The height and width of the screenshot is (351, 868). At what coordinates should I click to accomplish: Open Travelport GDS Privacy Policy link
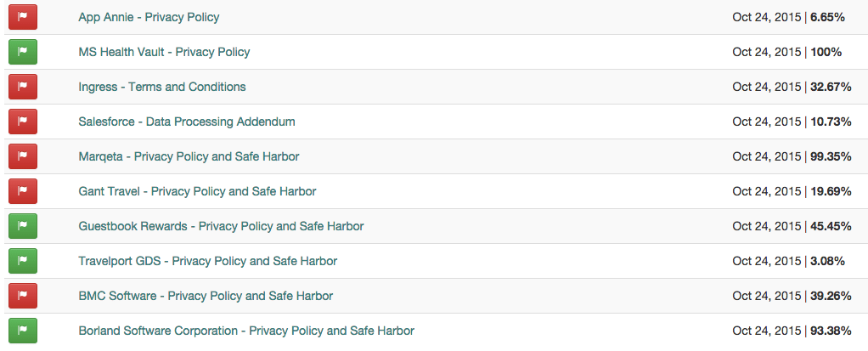[207, 261]
